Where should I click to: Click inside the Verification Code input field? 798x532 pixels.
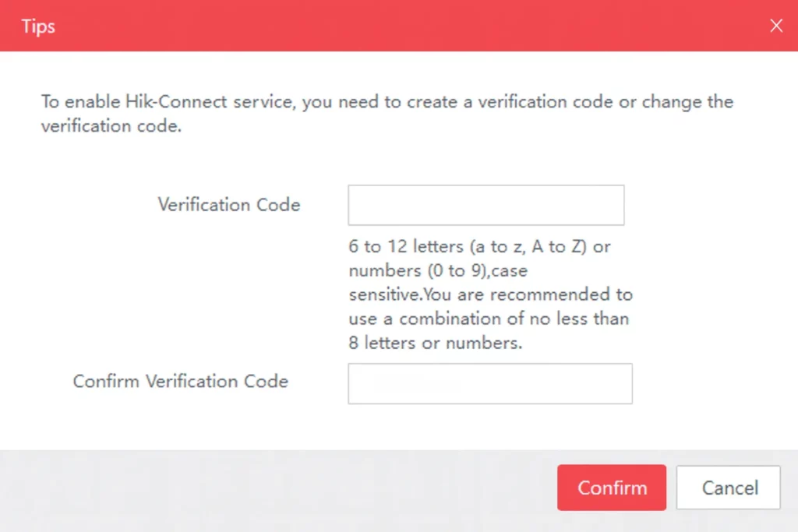(486, 205)
